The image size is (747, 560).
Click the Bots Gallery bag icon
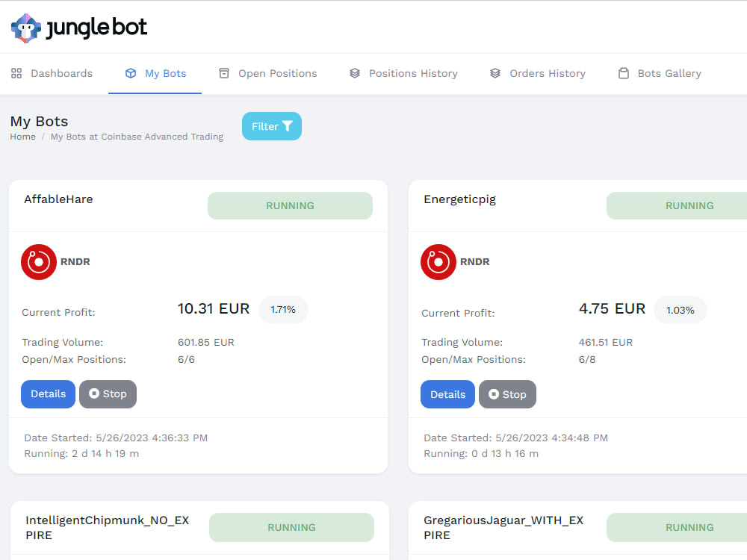click(624, 72)
